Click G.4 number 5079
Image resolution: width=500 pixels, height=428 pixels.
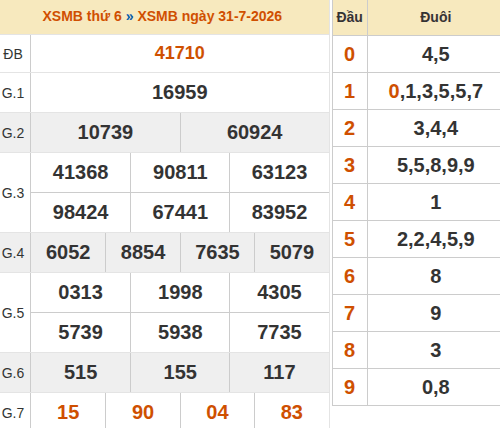[x=292, y=252]
